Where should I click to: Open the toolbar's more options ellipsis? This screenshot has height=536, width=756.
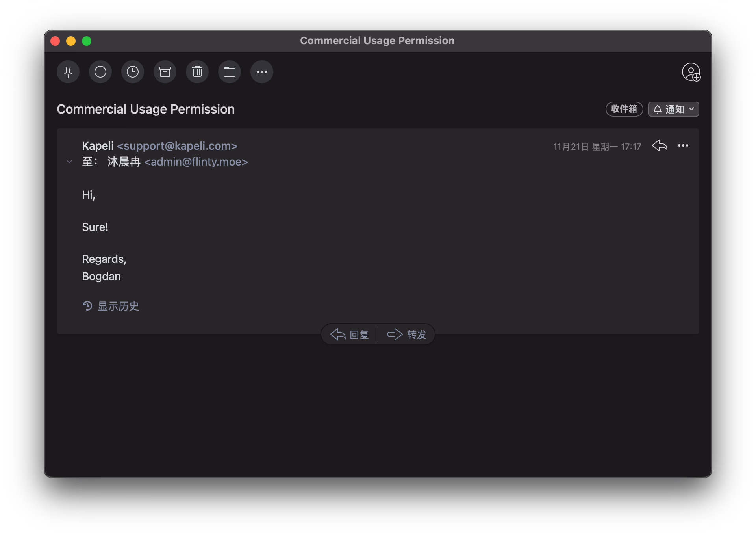pos(262,72)
